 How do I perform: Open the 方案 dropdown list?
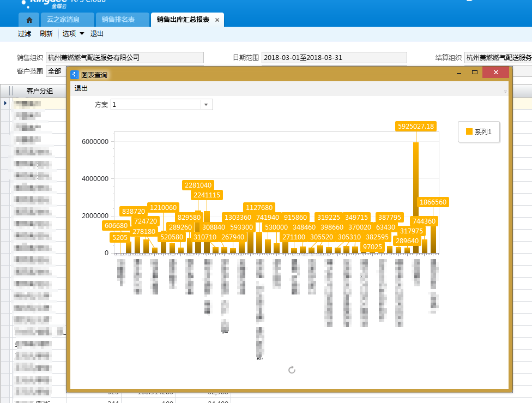pyautogui.click(x=207, y=105)
